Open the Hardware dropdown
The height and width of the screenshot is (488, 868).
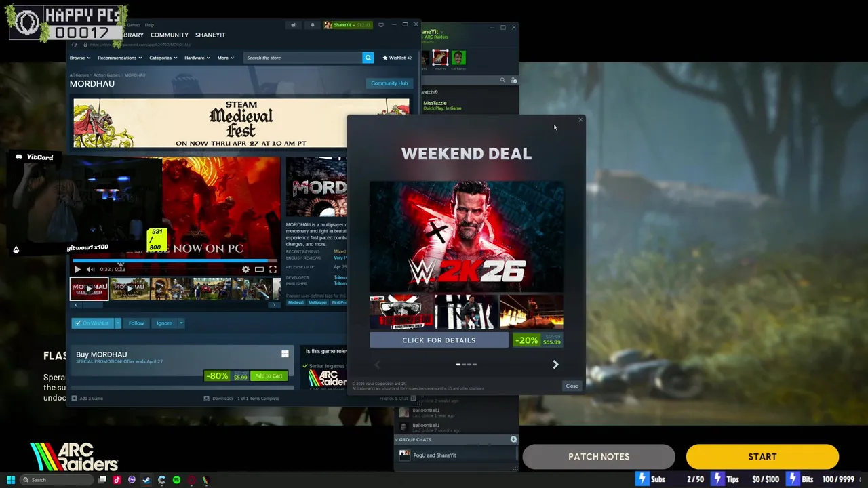(x=197, y=58)
